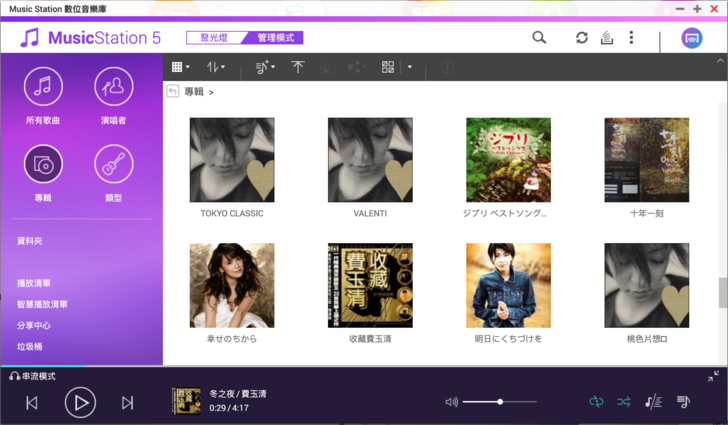The width and height of the screenshot is (728, 425).
Task: Click the search magnifier icon
Action: (x=539, y=38)
